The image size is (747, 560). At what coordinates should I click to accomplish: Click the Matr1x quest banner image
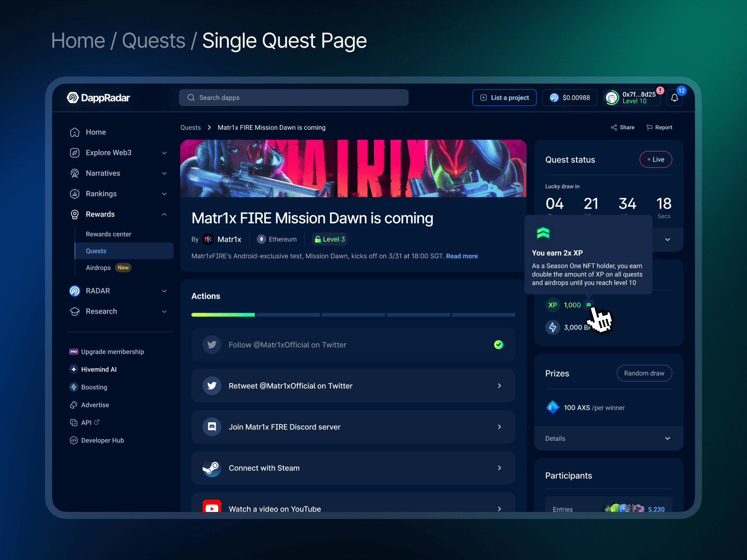(x=353, y=168)
